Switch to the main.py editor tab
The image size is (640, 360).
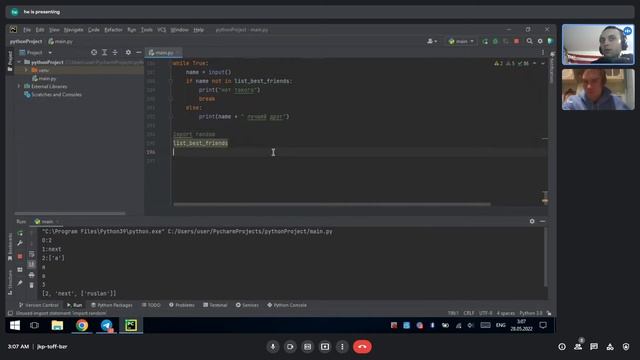164,53
